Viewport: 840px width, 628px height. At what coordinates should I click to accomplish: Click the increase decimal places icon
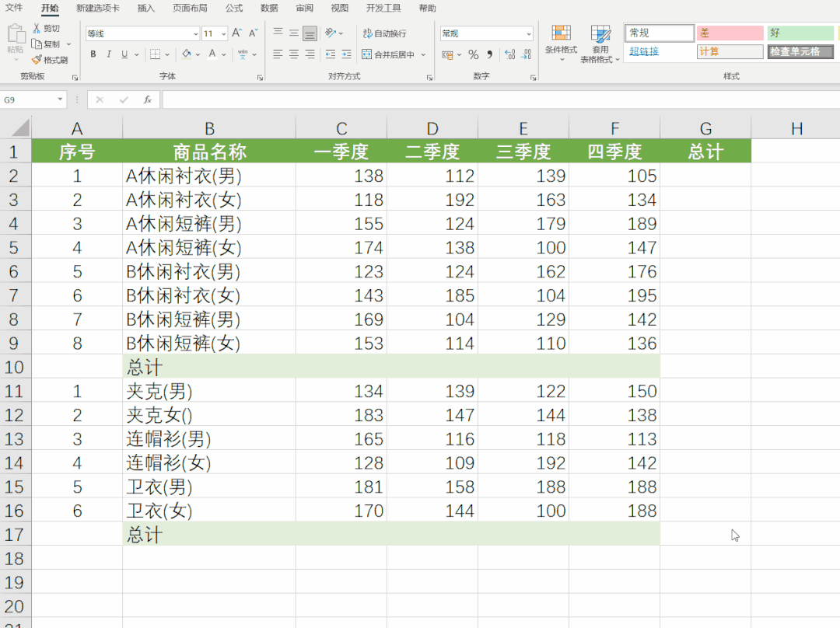click(x=509, y=54)
